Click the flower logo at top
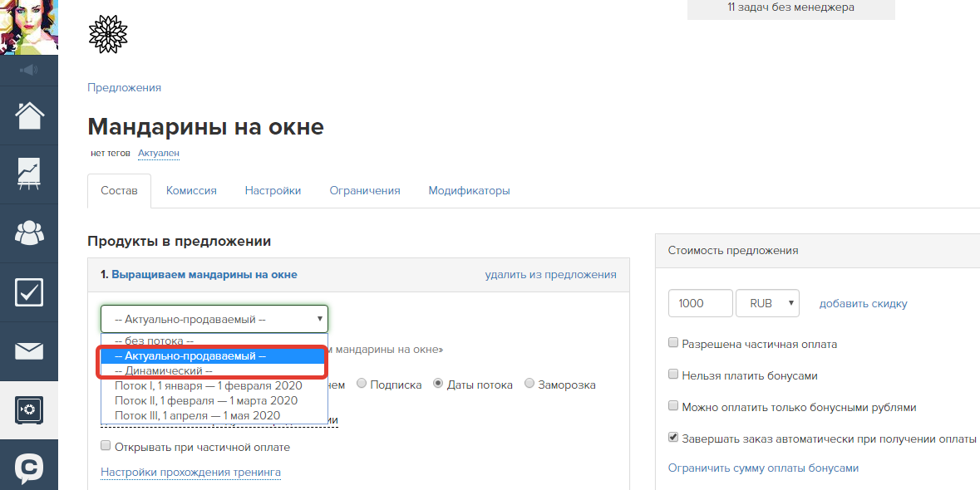 (108, 34)
